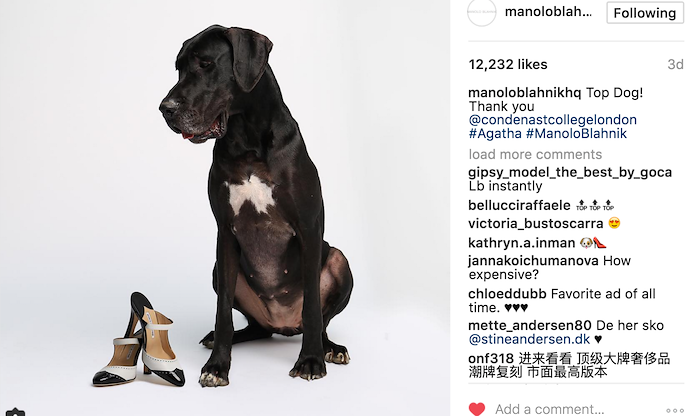Viewport: 700px width, 416px height.
Task: Click the red heart like icon
Action: click(x=477, y=409)
